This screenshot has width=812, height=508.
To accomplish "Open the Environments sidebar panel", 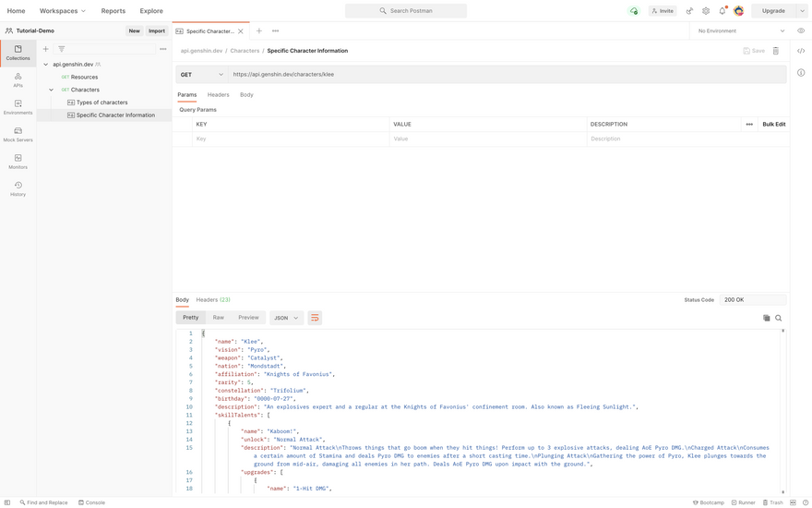I will point(18,107).
